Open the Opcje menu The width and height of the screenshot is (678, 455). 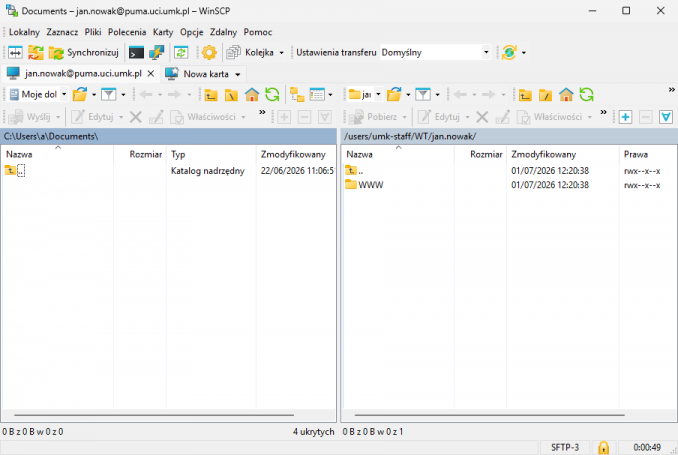click(x=192, y=32)
